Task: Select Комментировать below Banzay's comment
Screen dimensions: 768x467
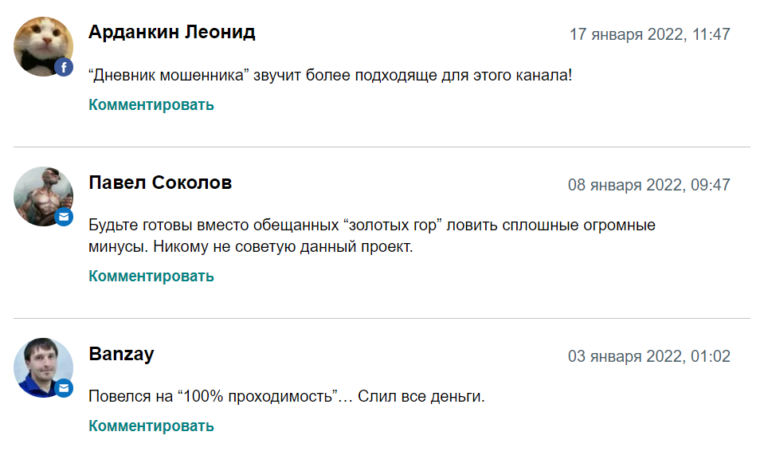Action: (x=151, y=426)
